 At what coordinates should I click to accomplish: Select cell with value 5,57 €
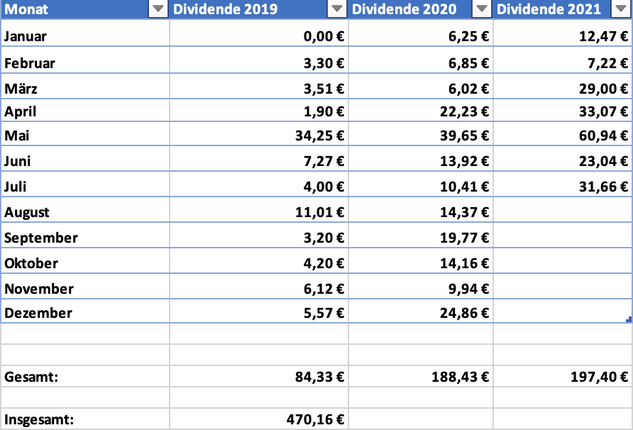[259, 311]
